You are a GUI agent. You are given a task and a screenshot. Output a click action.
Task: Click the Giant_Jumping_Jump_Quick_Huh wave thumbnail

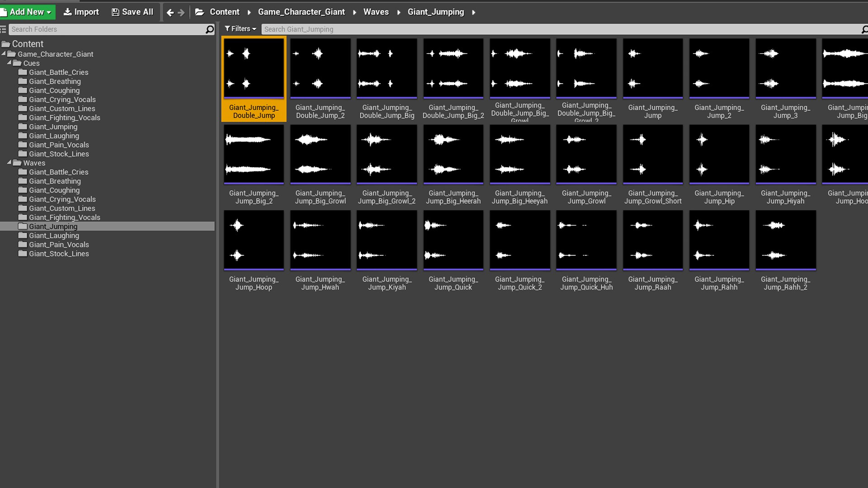(586, 240)
